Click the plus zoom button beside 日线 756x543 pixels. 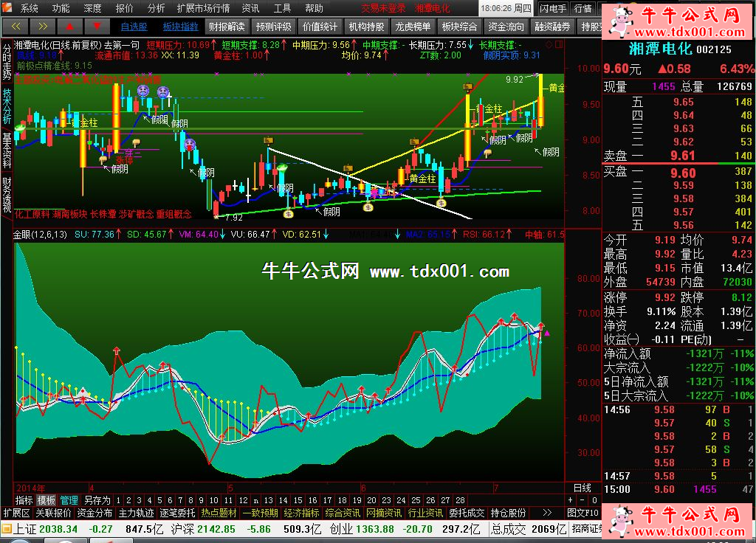tap(571, 500)
